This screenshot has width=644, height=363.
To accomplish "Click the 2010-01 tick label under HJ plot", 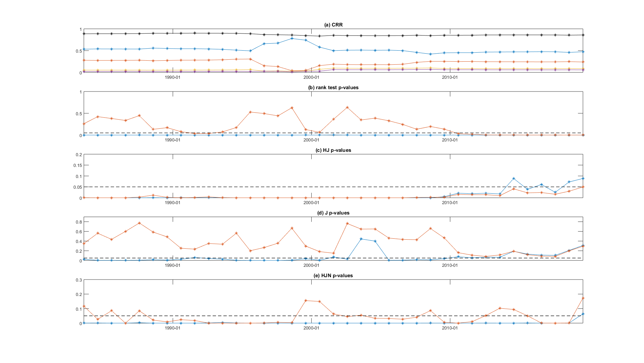I will (x=450, y=203).
